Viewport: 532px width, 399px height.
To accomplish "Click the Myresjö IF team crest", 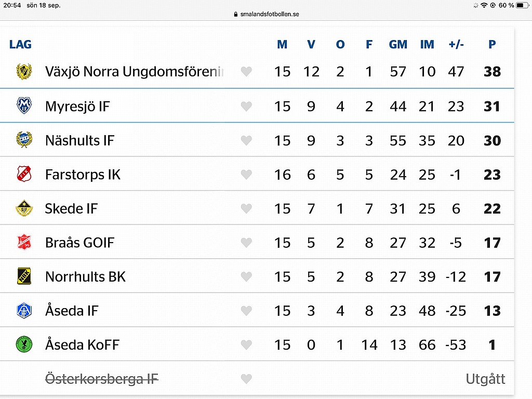I will click(x=24, y=105).
